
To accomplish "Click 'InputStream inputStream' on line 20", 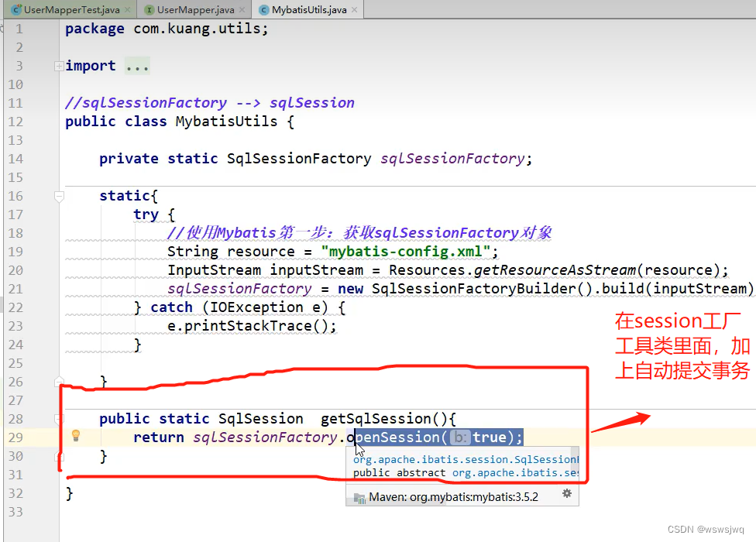I will click(265, 270).
